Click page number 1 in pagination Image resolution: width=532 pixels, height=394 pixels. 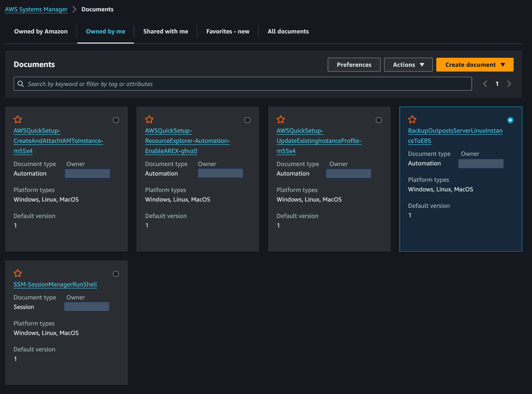click(497, 84)
